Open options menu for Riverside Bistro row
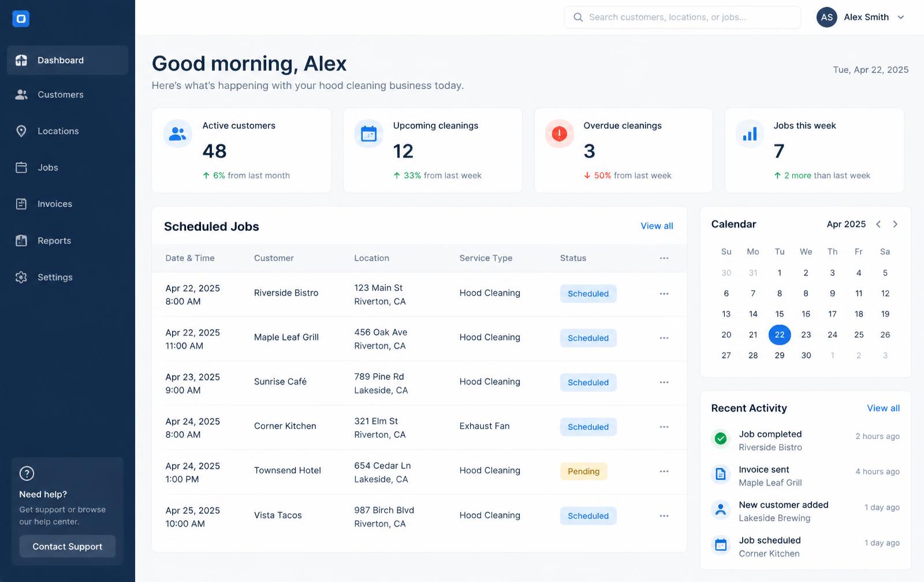Viewport: 924px width, 582px height. (664, 294)
